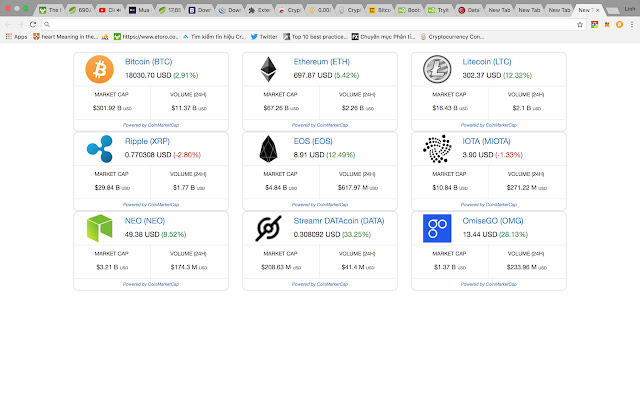Image resolution: width=640 pixels, height=400 pixels.
Task: Open the Twitter bookmark
Action: 264,37
